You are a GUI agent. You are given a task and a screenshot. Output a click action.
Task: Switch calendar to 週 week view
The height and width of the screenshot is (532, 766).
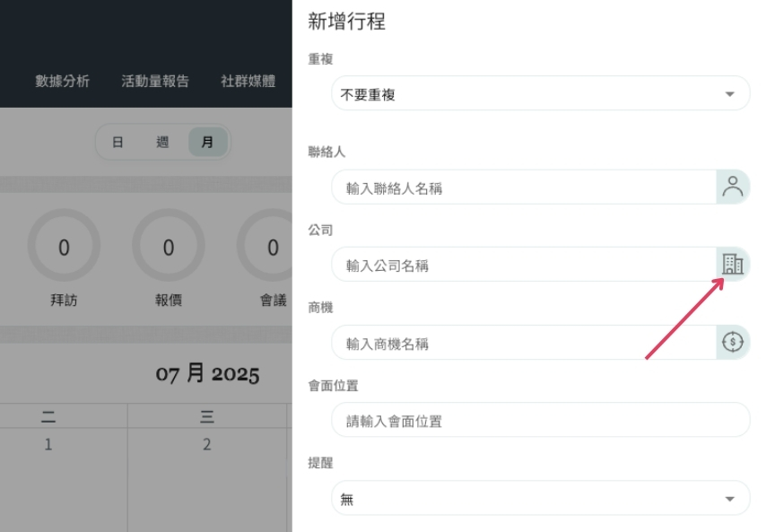[162, 142]
